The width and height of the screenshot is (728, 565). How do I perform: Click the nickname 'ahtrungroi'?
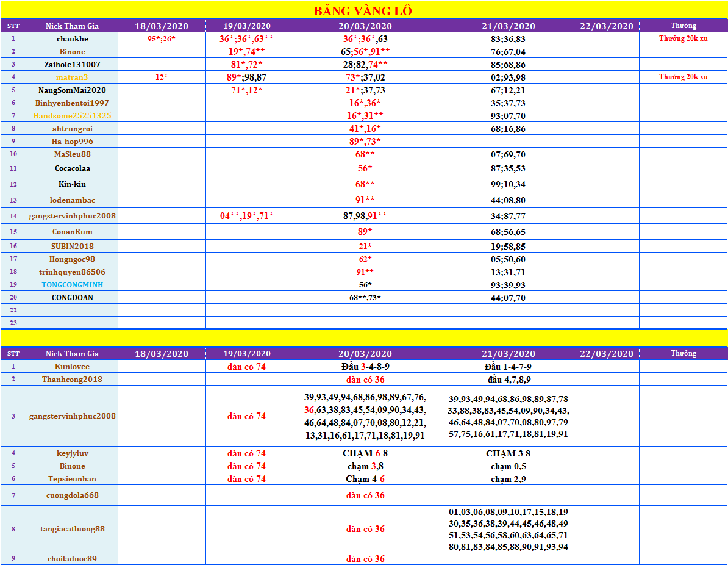[73, 129]
